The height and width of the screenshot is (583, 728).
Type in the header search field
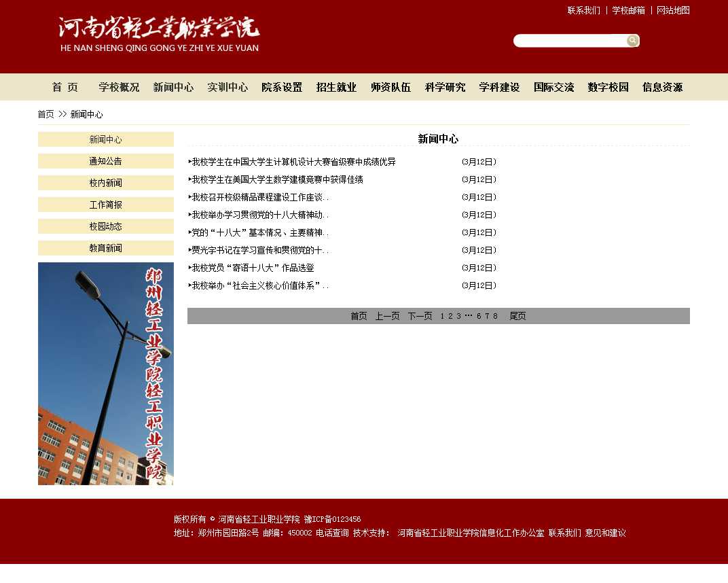(569, 41)
